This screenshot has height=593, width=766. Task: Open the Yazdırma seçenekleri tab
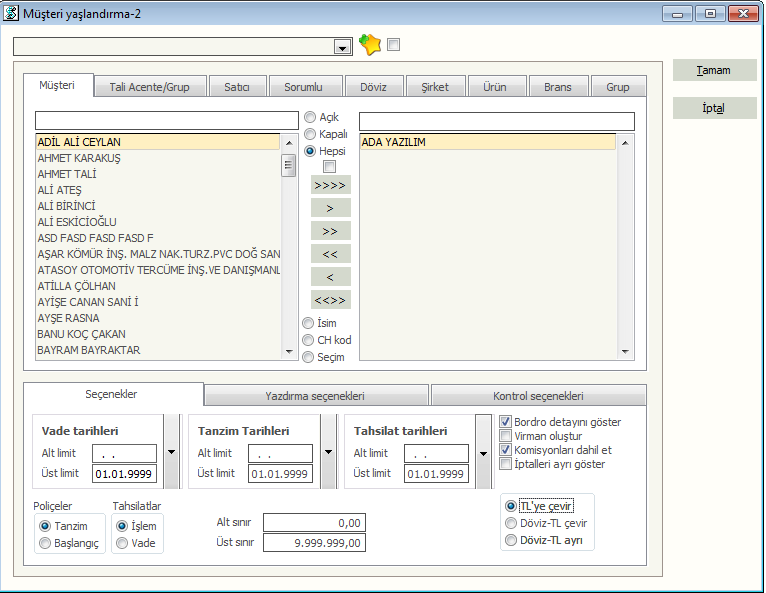pyautogui.click(x=316, y=395)
